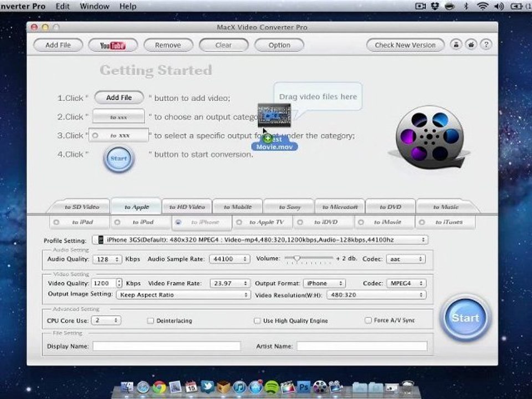Click the Bluetooth menu bar icon

466,6
